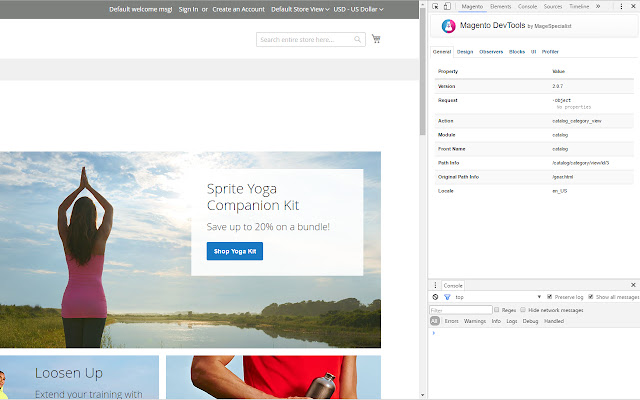Select the Profiler tab

tap(550, 52)
